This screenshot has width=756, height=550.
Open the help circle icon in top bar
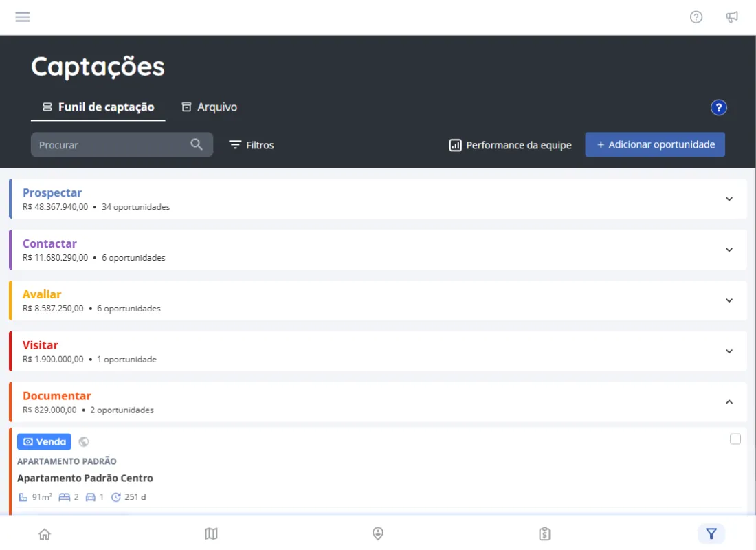tap(696, 17)
